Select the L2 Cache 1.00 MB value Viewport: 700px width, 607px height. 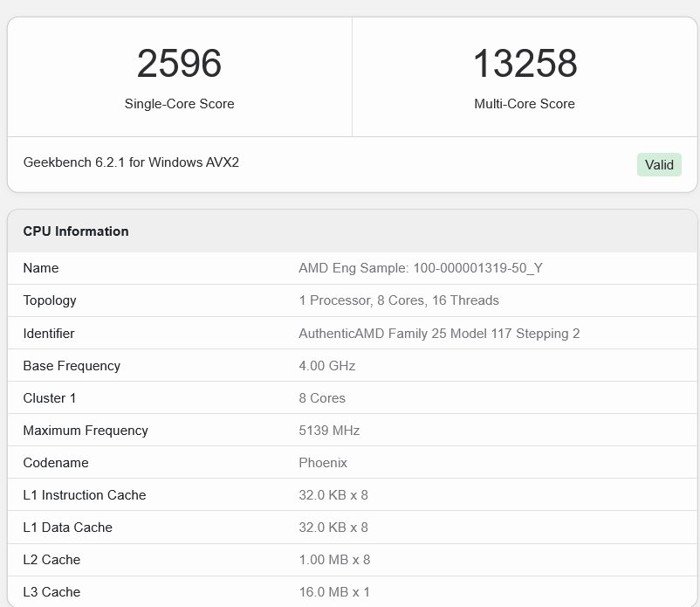click(333, 559)
